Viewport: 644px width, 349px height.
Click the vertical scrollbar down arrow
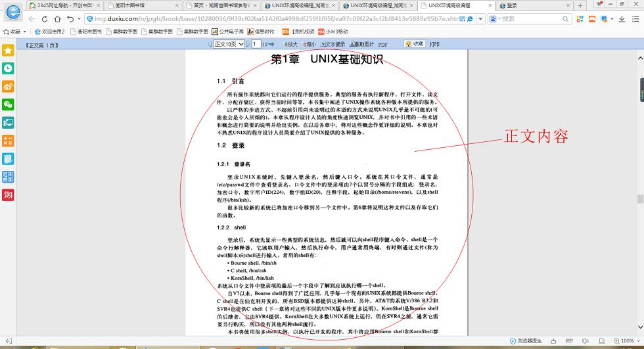pos(640,327)
